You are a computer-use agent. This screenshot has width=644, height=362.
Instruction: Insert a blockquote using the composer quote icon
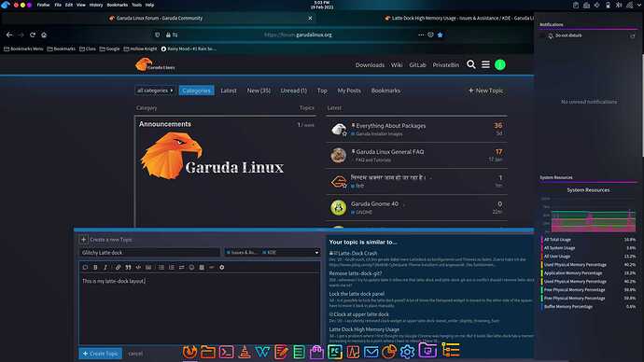[128, 267]
